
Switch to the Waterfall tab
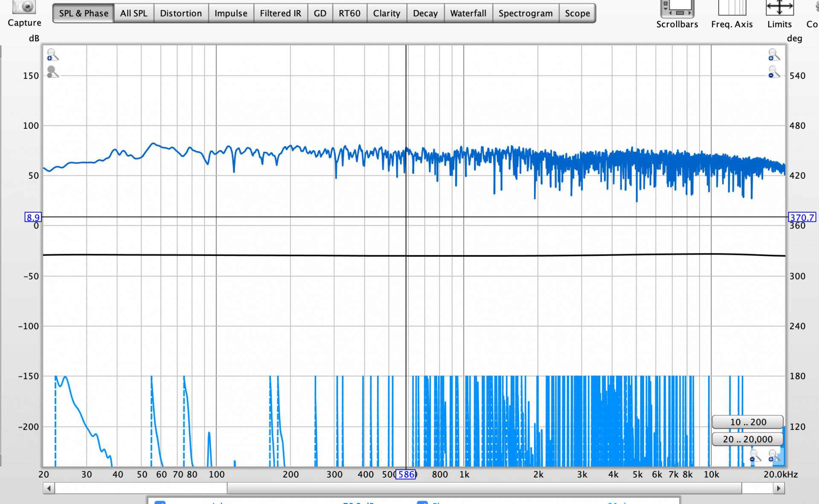point(468,13)
